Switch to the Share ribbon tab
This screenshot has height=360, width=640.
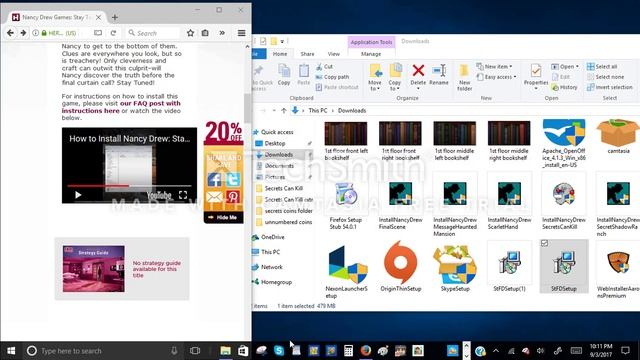coord(307,54)
